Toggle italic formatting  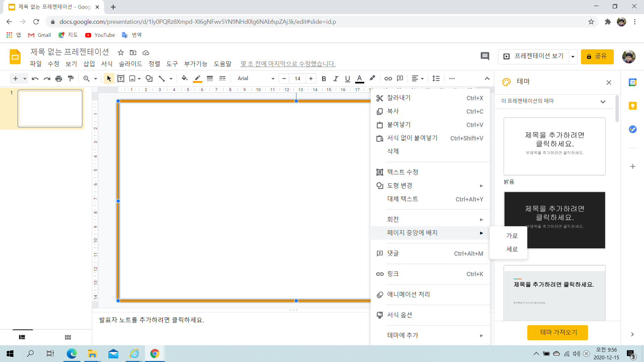point(335,78)
